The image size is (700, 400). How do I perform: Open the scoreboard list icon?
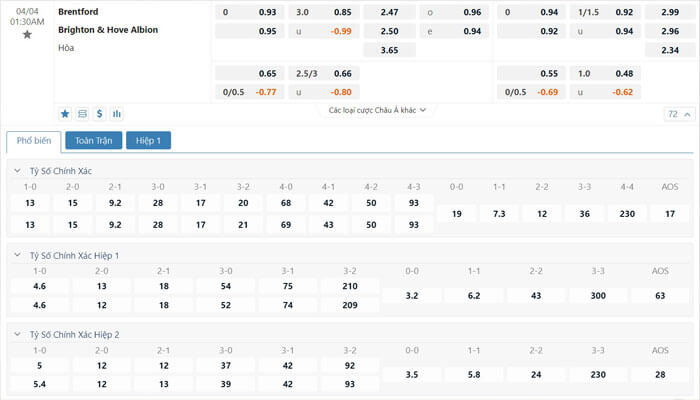coord(82,114)
